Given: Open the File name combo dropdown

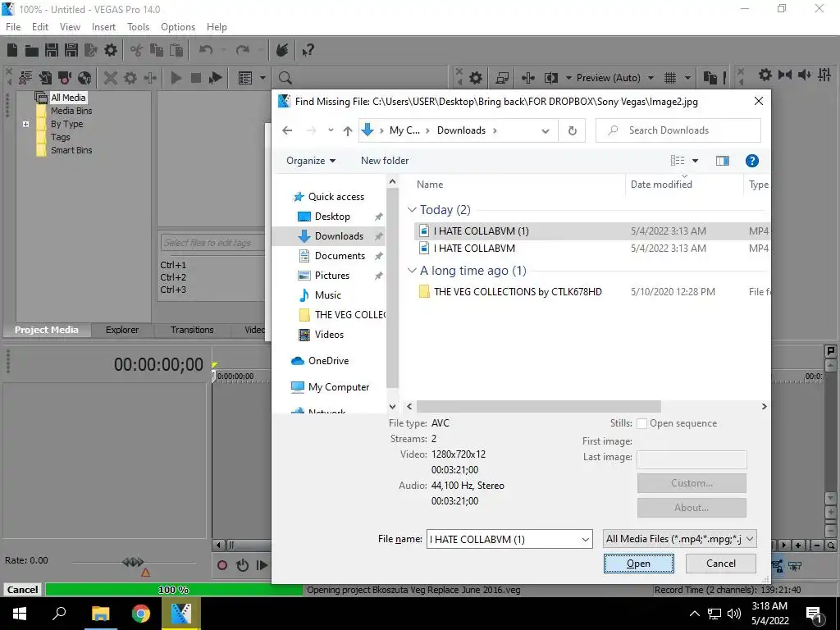Looking at the screenshot, I should pyautogui.click(x=586, y=540).
